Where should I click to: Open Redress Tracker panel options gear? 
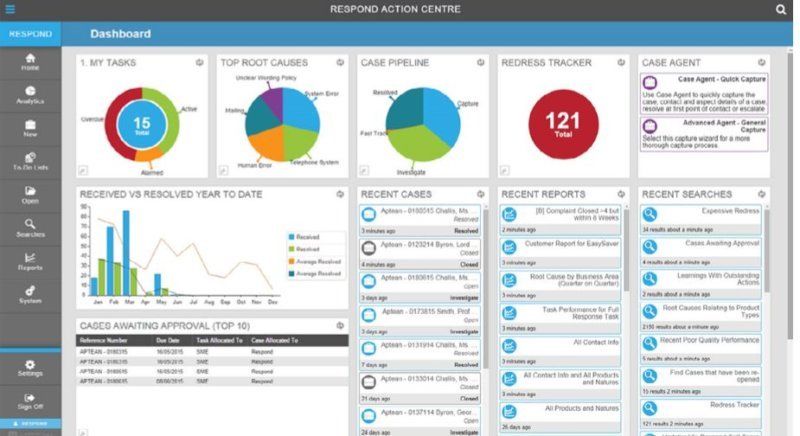(x=621, y=63)
